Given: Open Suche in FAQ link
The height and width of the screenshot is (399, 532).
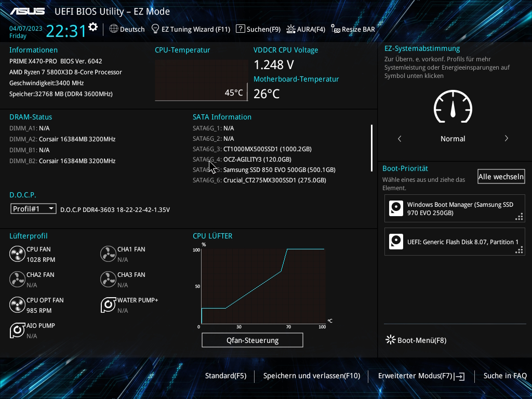Looking at the screenshot, I should [505, 376].
